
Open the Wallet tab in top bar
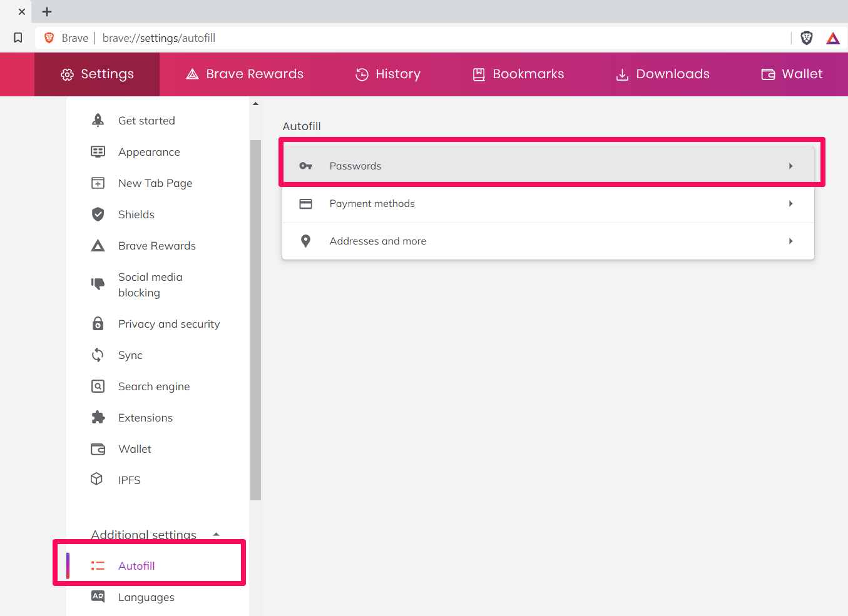(792, 74)
